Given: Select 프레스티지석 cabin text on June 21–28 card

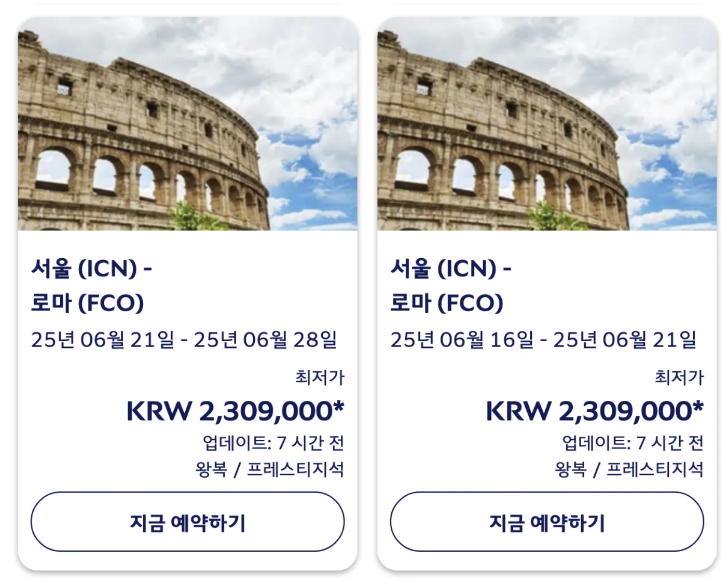Looking at the screenshot, I should (295, 469).
